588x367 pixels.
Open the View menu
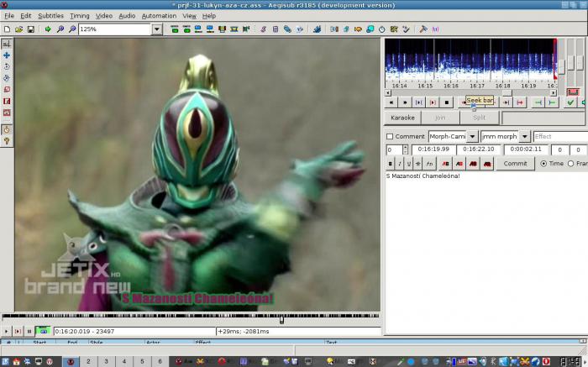(189, 16)
